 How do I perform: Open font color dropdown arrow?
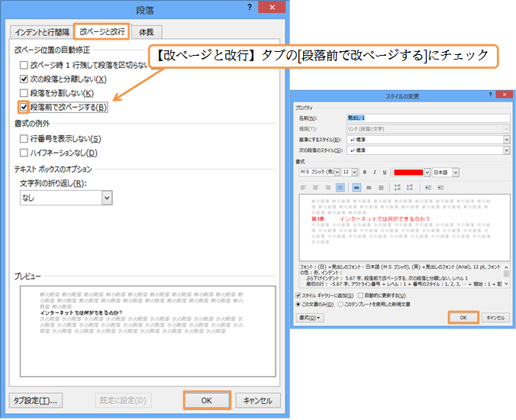(427, 172)
